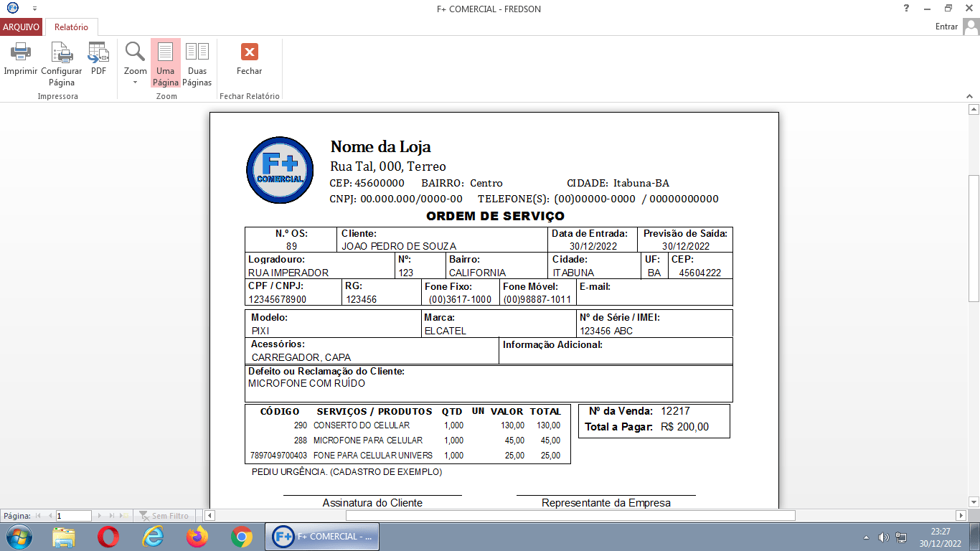
Task: Click the Marca value "ELCATEL"
Action: coord(446,331)
